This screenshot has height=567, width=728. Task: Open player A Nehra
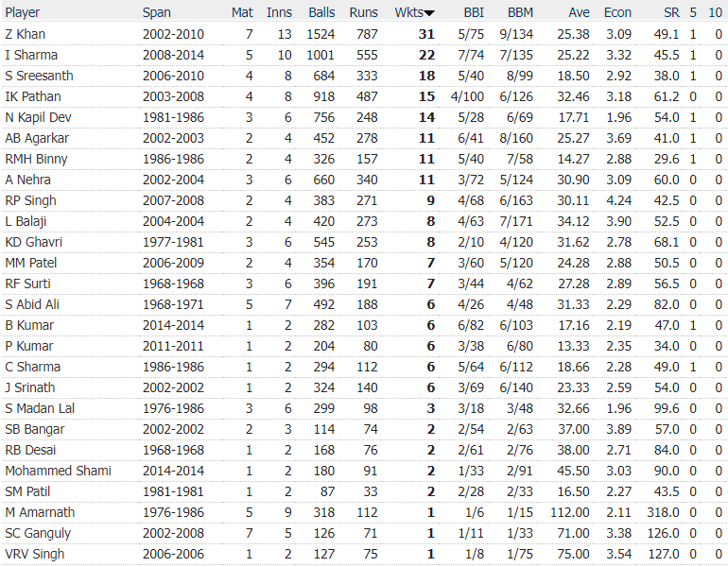coord(27,180)
